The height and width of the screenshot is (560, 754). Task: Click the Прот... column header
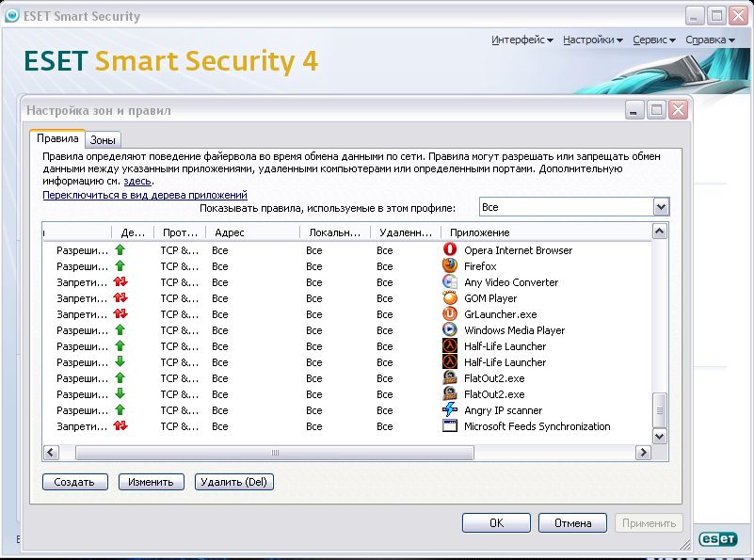click(x=180, y=232)
